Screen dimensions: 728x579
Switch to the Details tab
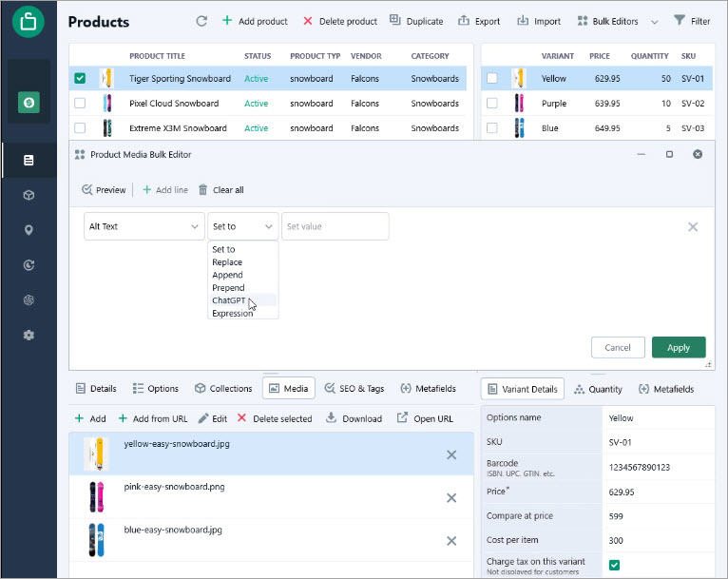[96, 388]
